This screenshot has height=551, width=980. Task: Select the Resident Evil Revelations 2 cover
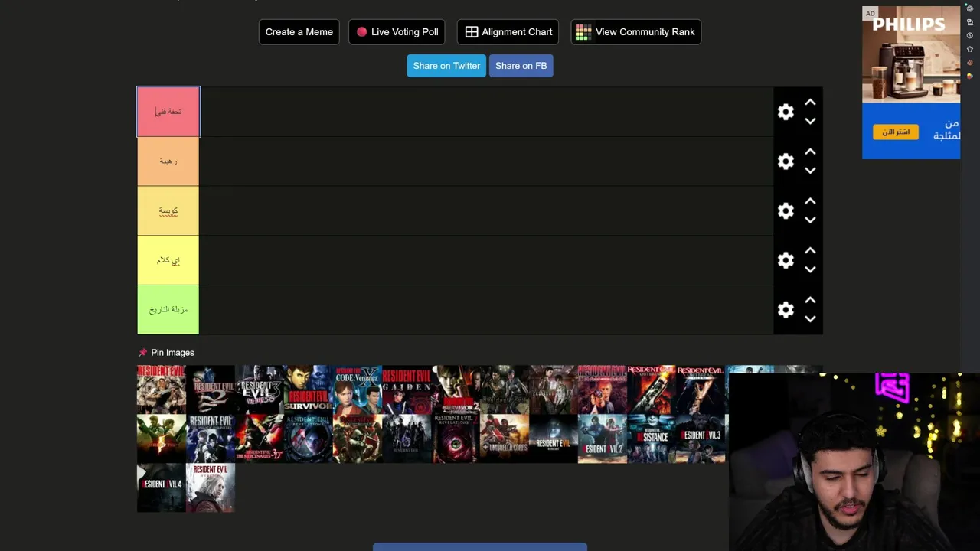tap(456, 439)
